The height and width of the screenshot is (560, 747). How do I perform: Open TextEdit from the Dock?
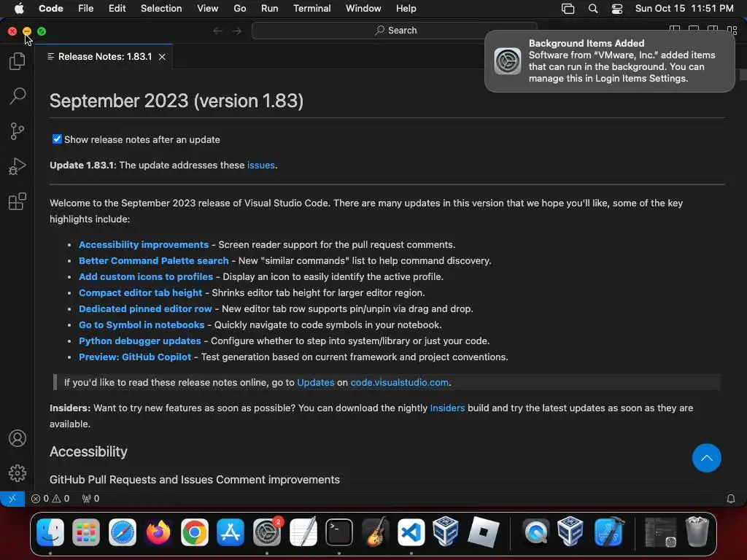coord(303,532)
